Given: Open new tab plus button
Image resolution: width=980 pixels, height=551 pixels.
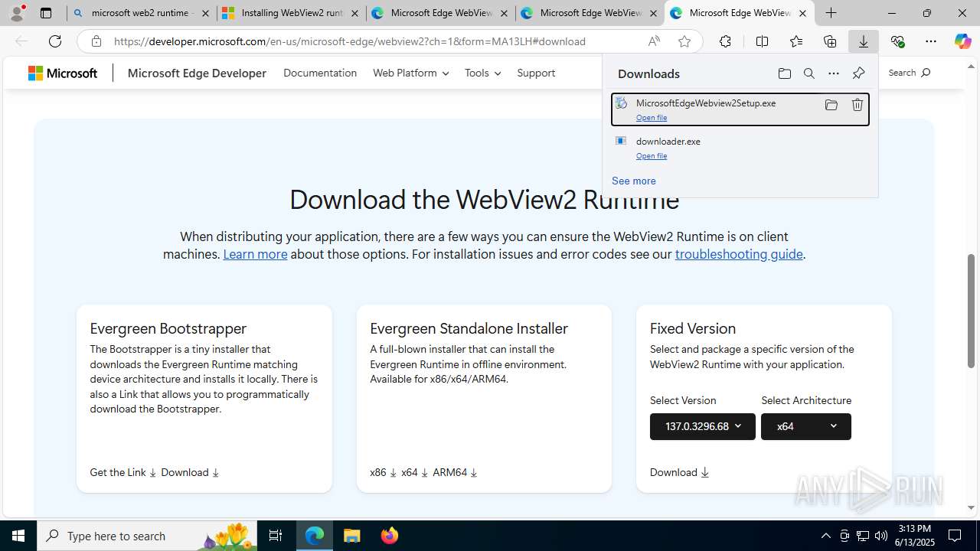Looking at the screenshot, I should tap(831, 13).
